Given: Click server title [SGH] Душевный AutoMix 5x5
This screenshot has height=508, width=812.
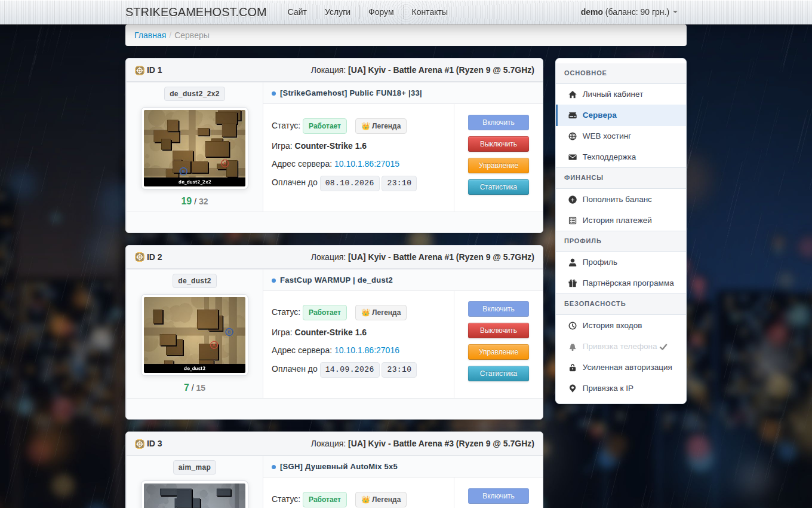Looking at the screenshot, I should click(x=339, y=467).
